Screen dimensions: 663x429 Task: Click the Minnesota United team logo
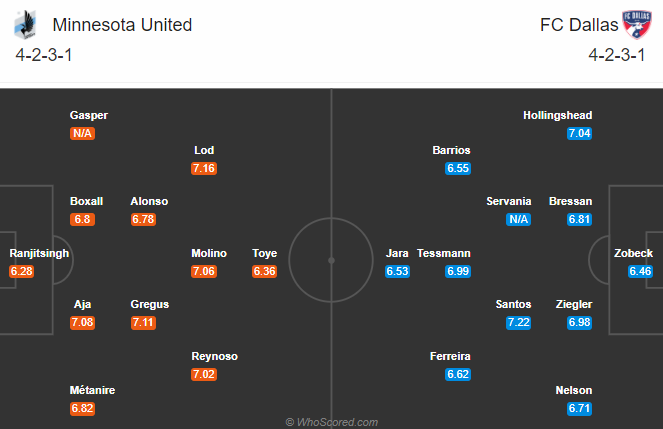tap(25, 25)
